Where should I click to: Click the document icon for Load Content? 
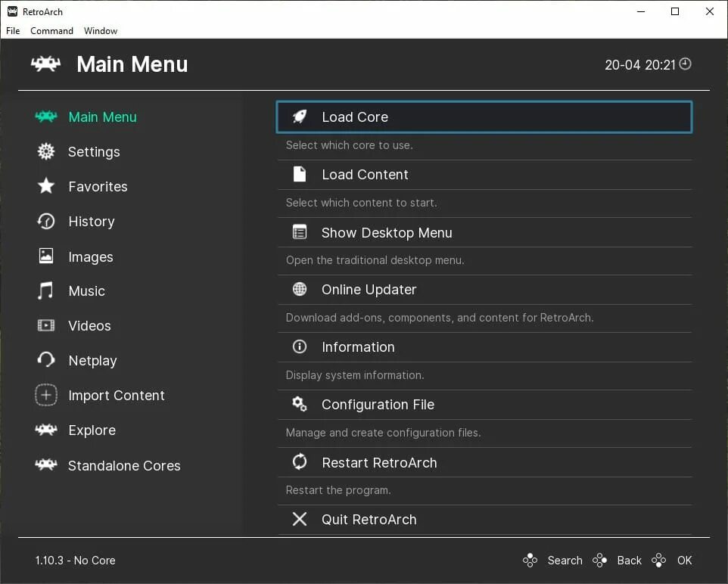pos(300,175)
